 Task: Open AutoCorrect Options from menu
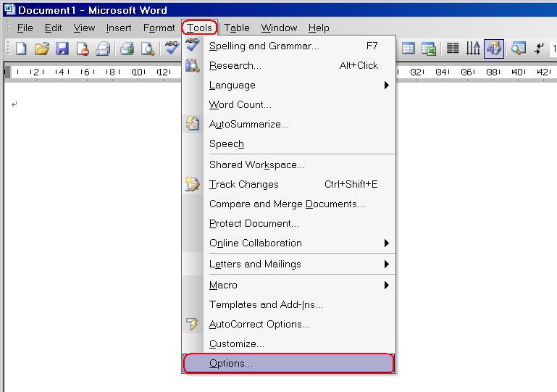click(x=288, y=324)
